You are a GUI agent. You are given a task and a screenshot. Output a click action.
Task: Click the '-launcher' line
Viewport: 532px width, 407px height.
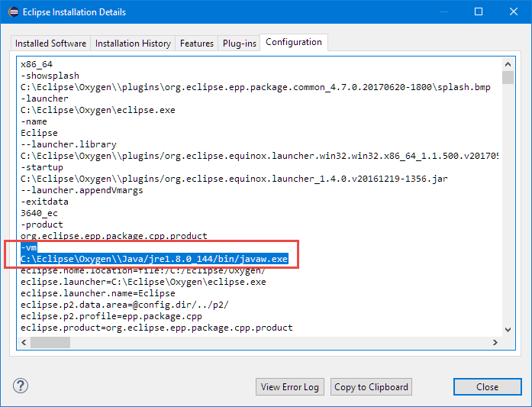tap(44, 99)
